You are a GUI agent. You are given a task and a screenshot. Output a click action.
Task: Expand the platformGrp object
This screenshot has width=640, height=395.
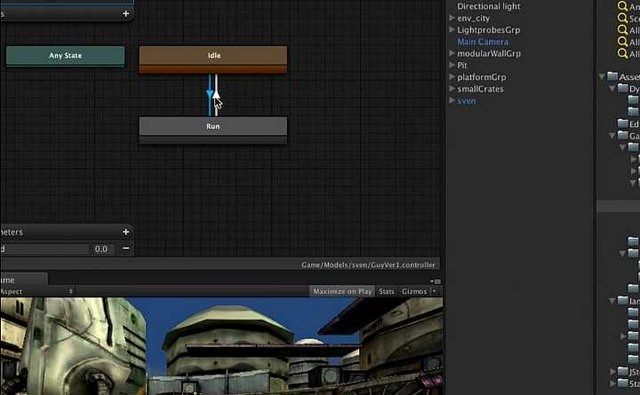(452, 77)
